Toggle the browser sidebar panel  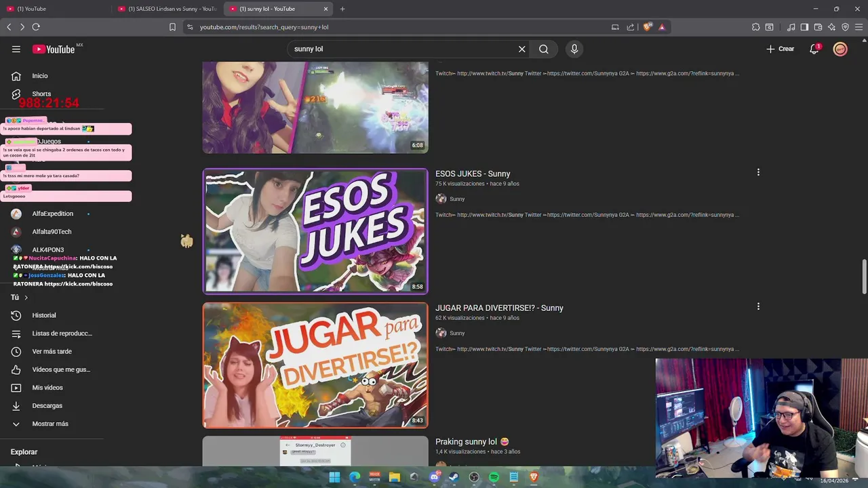pos(804,27)
